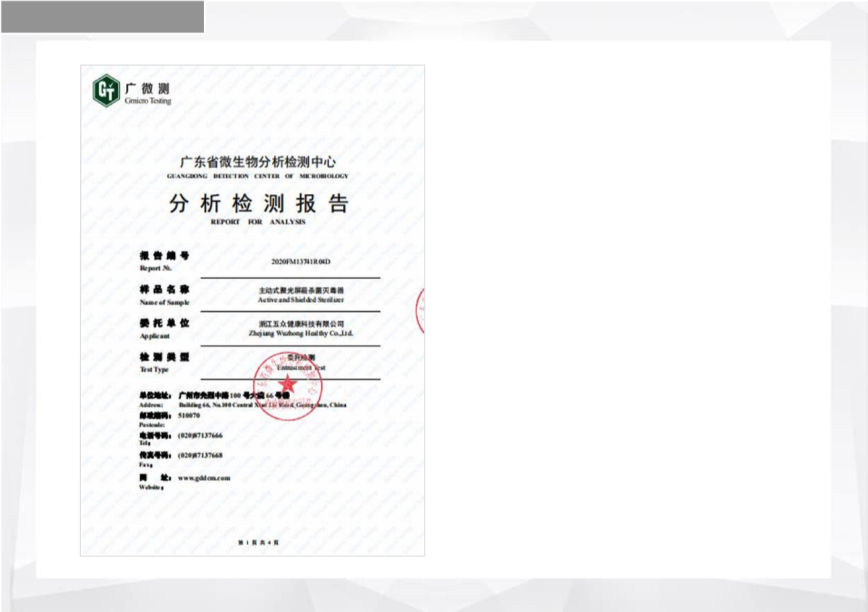
Task: Click the www.gddcm.com website address
Action: 203,478
